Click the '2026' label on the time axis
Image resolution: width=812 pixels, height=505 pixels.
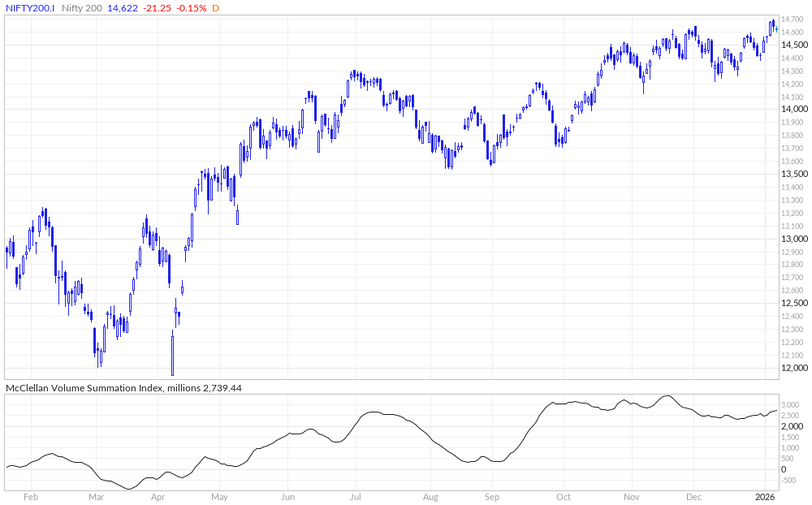click(767, 496)
